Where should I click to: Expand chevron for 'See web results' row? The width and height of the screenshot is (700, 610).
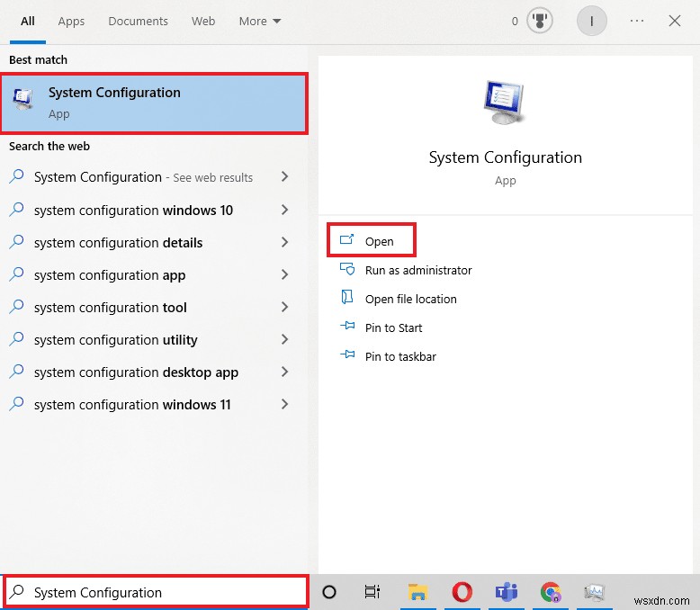(285, 177)
